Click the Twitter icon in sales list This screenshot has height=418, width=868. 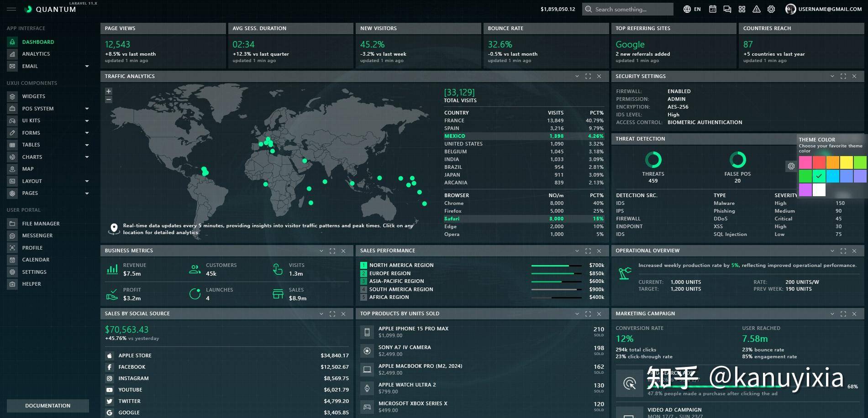[110, 401]
